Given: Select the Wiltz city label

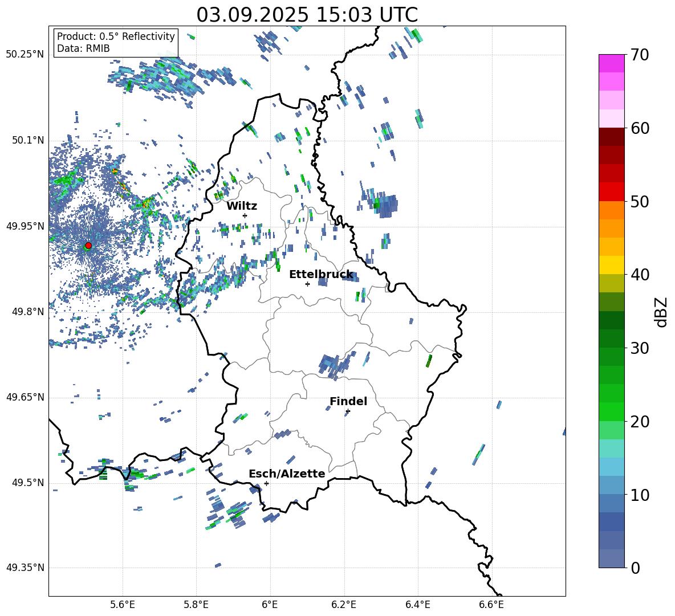Looking at the screenshot, I should click(242, 206).
